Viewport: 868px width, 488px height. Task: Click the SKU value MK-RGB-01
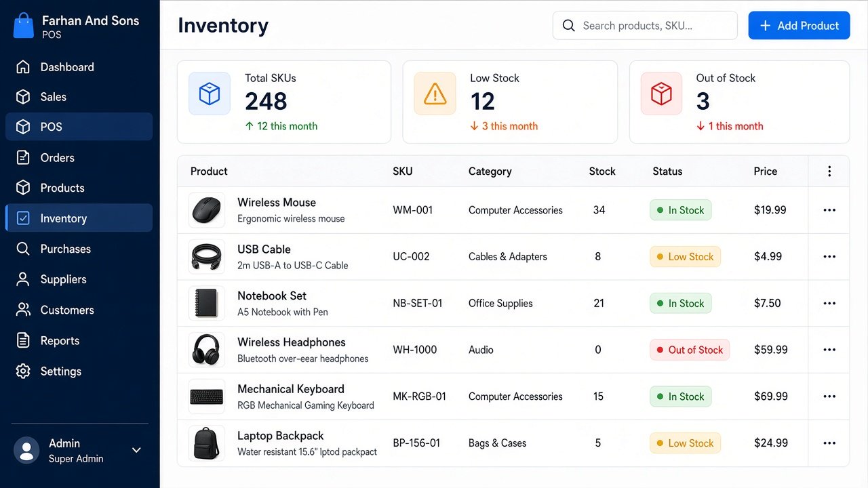[420, 396]
